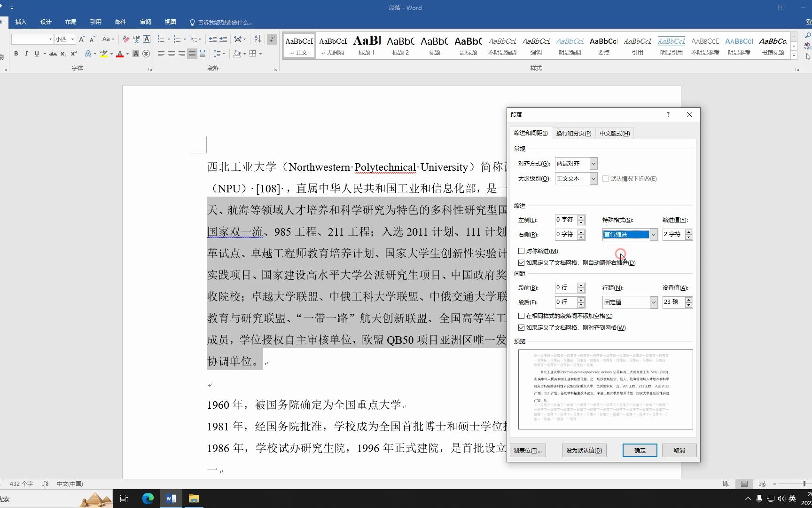Apply subscript formatting
The height and width of the screenshot is (508, 812).
click(x=63, y=54)
